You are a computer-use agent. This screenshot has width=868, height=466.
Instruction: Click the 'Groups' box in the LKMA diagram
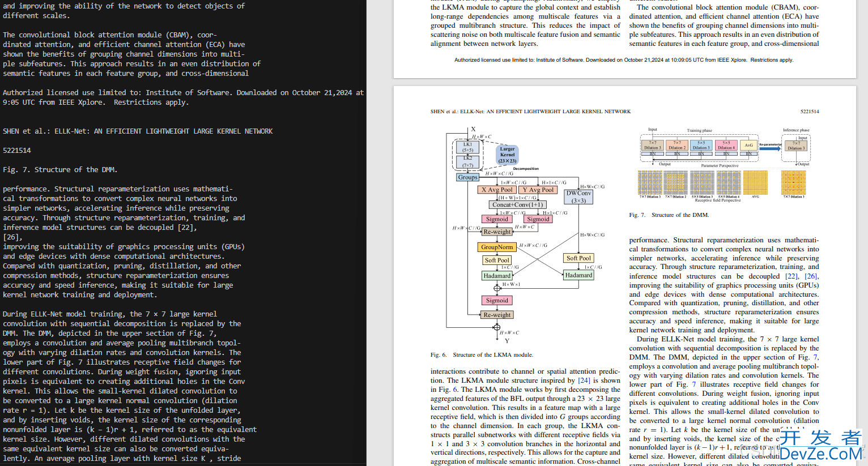[x=467, y=177]
